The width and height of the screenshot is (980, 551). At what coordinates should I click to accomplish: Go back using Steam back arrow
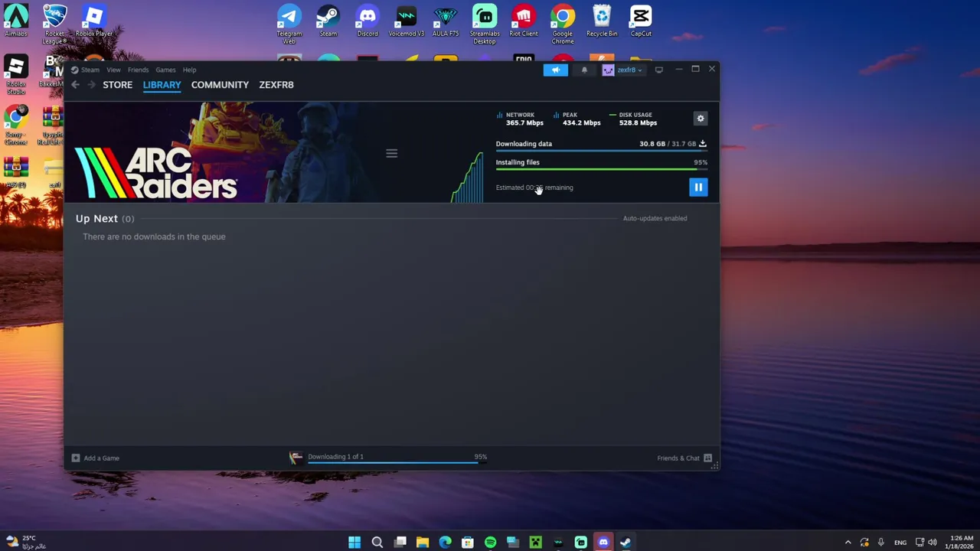(75, 85)
